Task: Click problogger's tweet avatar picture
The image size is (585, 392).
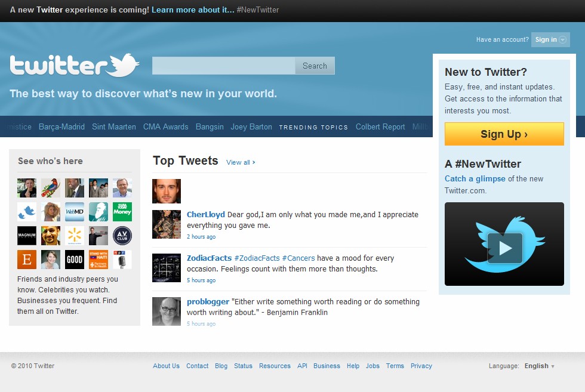Action: 167,311
